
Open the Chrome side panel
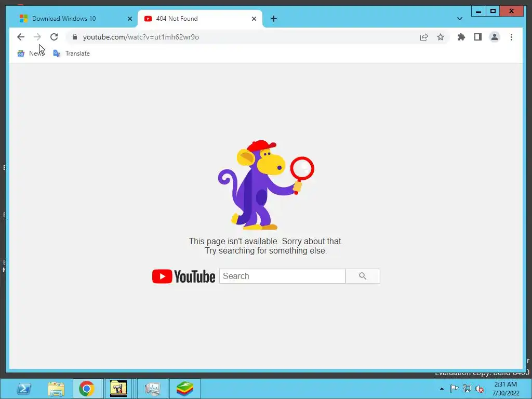click(478, 37)
